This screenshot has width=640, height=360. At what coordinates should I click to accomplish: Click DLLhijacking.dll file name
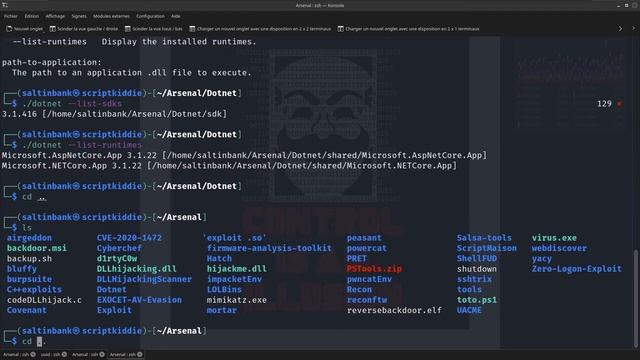click(x=137, y=269)
